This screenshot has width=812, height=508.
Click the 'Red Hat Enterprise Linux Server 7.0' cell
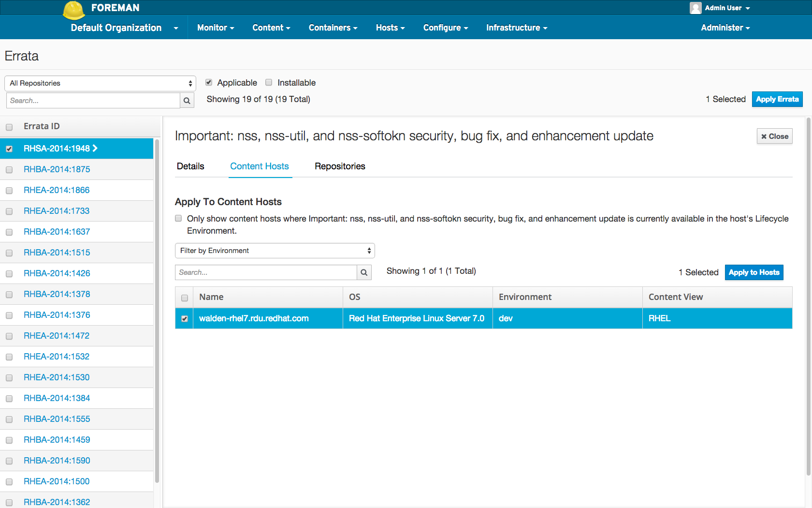coord(417,318)
